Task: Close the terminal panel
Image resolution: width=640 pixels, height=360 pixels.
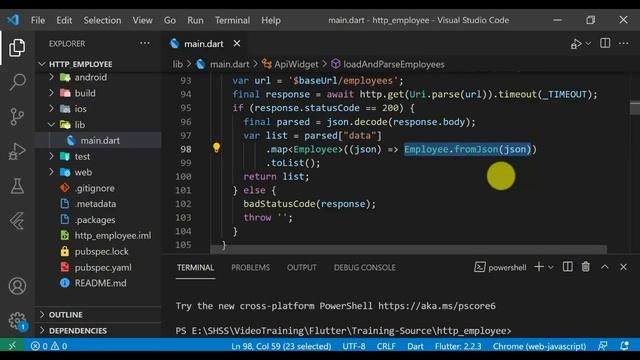Action: point(623,267)
